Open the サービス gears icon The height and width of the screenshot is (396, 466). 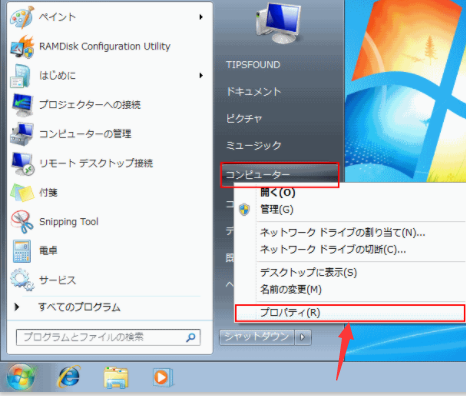(22, 280)
